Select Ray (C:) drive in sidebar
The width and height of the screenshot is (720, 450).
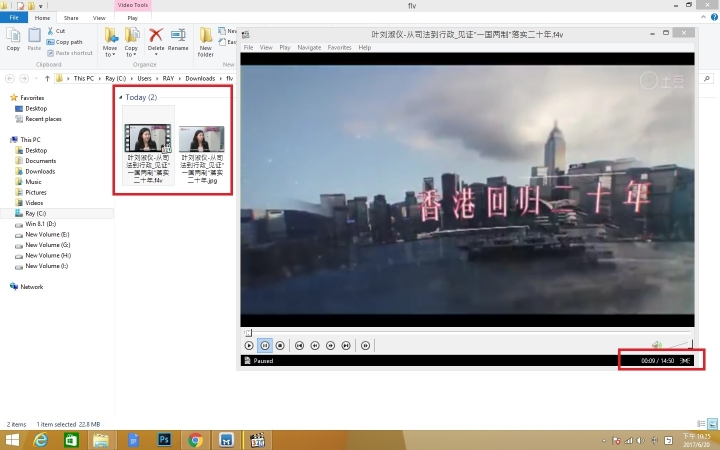click(x=35, y=214)
